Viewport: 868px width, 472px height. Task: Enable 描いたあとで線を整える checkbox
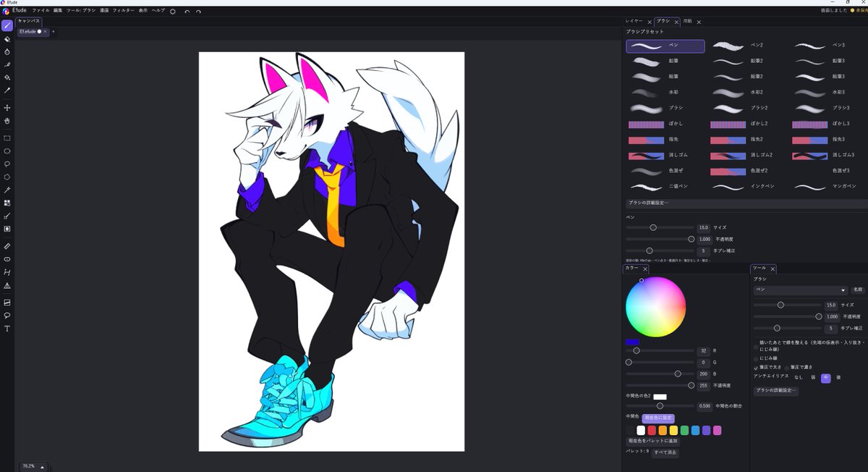[756, 347]
